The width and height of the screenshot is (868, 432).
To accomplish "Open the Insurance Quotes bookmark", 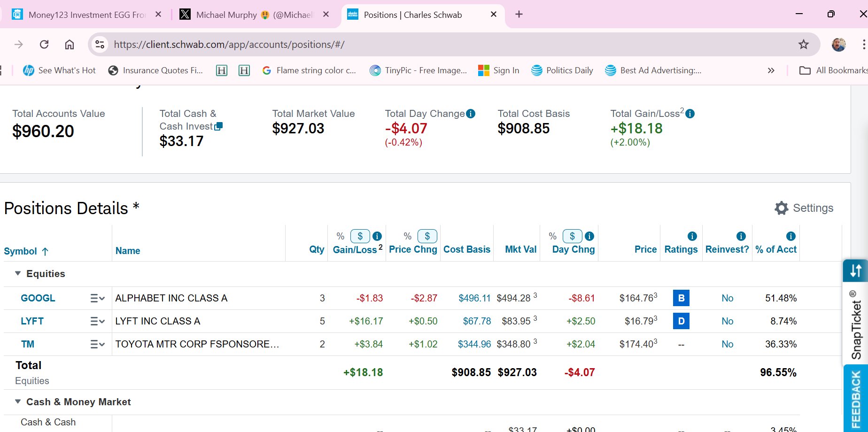I will coord(155,70).
